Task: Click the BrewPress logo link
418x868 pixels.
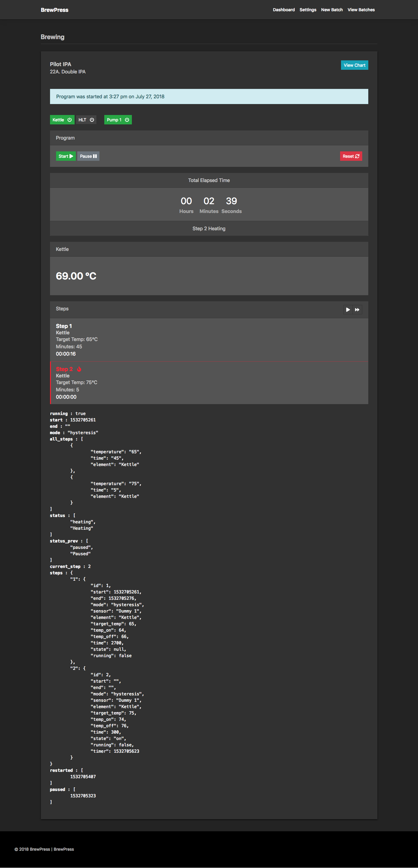Action: [55, 10]
